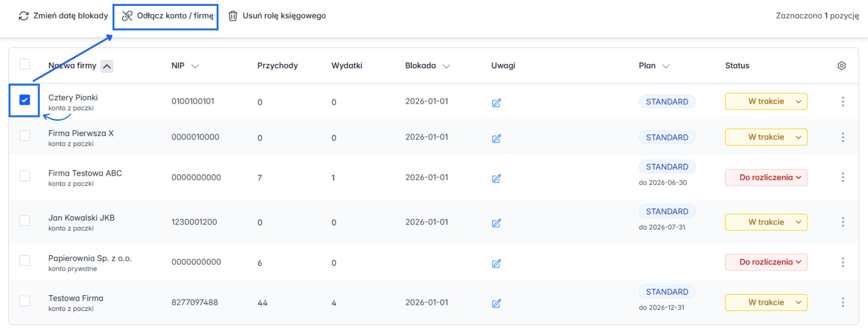Open notes editor for Firma Testowa ABC
This screenshot has height=328, width=868.
tap(496, 178)
